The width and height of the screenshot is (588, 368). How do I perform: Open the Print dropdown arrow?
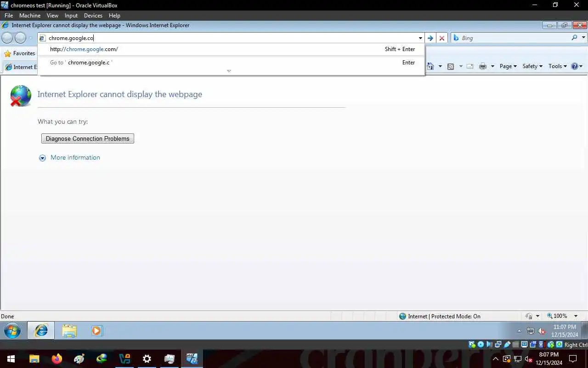[492, 66]
